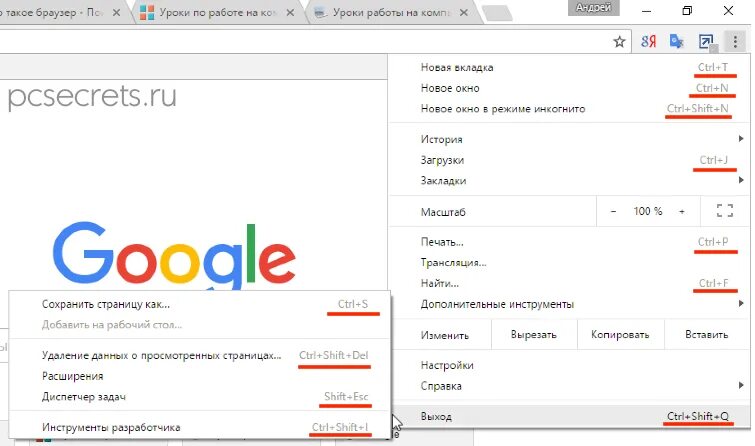Bookmark this page with the star icon
Screen dimensions: 755x446
[619, 42]
